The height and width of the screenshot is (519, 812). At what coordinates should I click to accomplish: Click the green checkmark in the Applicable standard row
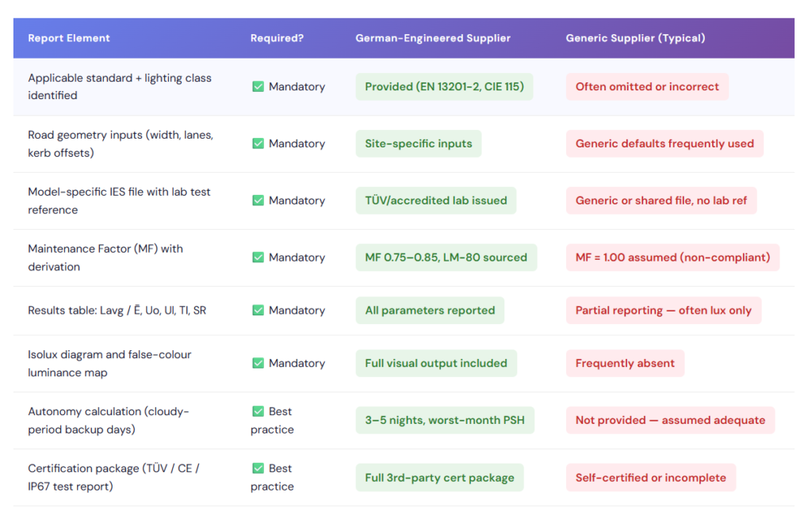tap(258, 86)
